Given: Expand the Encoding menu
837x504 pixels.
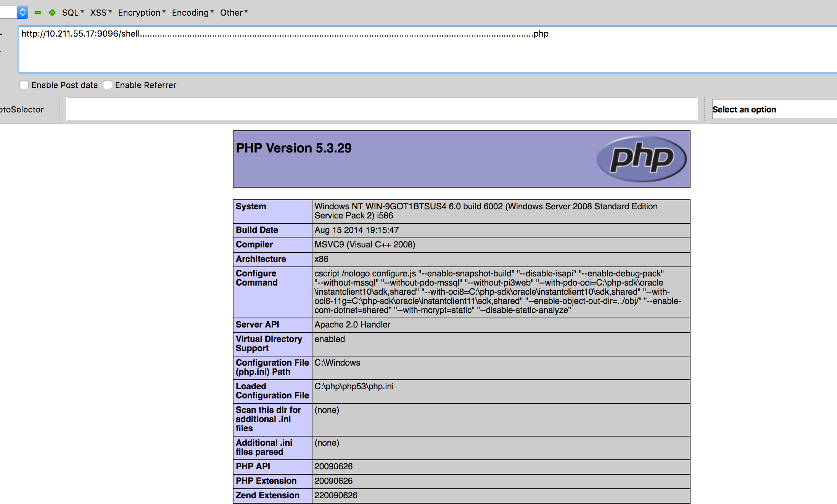Looking at the screenshot, I should tap(193, 13).
